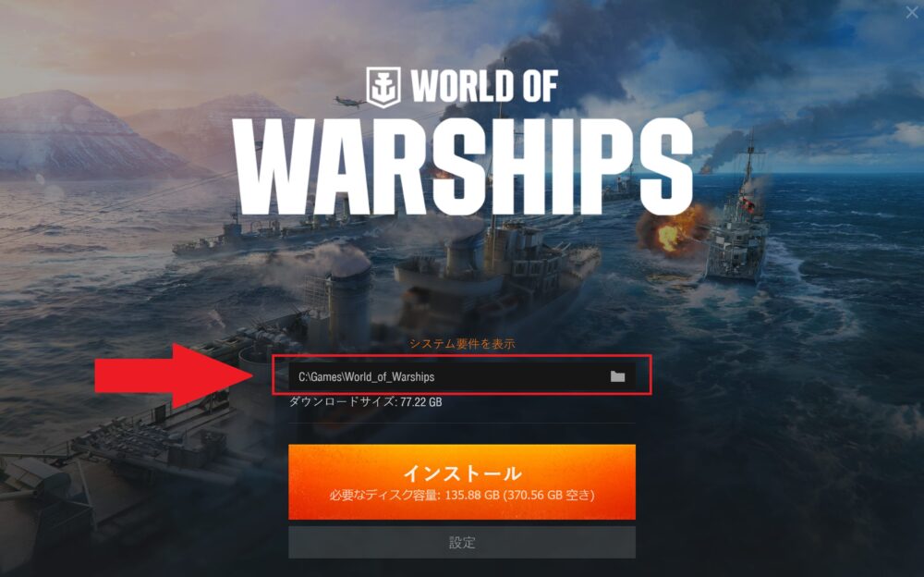Click the fighter plane in the sky
The image size is (924, 577).
click(x=349, y=102)
